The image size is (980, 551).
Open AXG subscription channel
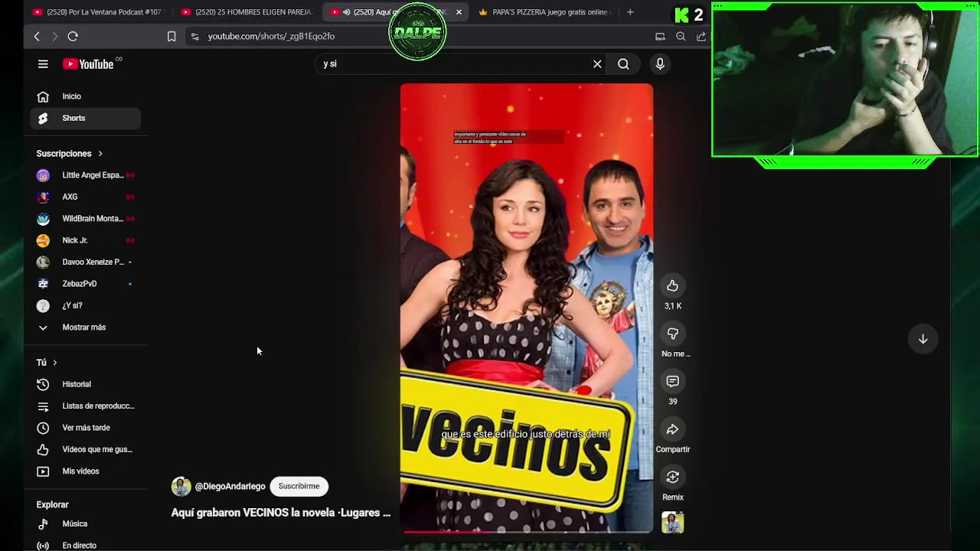tap(85, 197)
